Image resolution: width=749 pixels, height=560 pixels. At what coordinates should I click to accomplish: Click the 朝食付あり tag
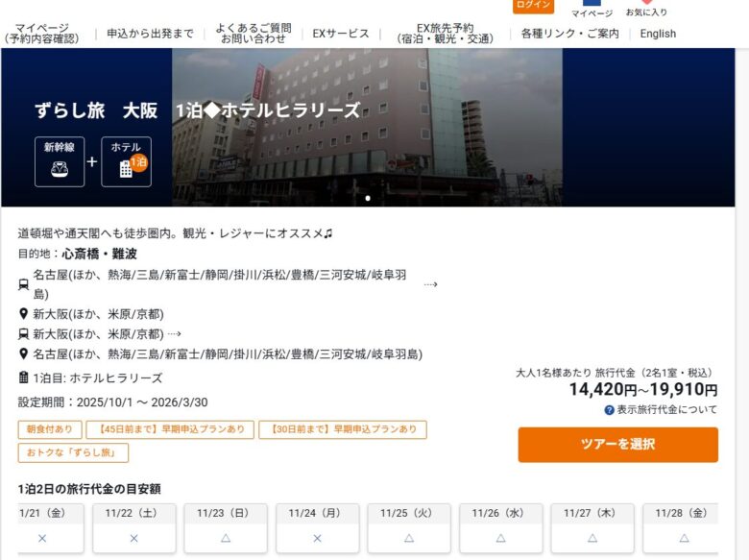point(49,429)
